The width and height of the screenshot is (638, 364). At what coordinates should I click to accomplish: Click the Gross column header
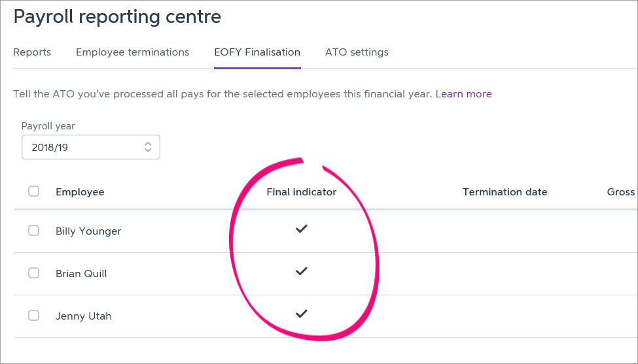click(621, 192)
